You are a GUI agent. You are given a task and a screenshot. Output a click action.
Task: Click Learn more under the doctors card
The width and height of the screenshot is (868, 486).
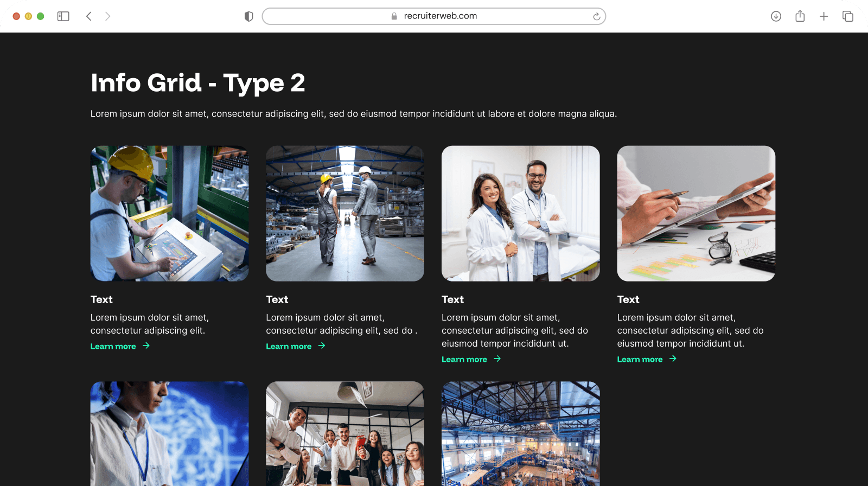(464, 359)
